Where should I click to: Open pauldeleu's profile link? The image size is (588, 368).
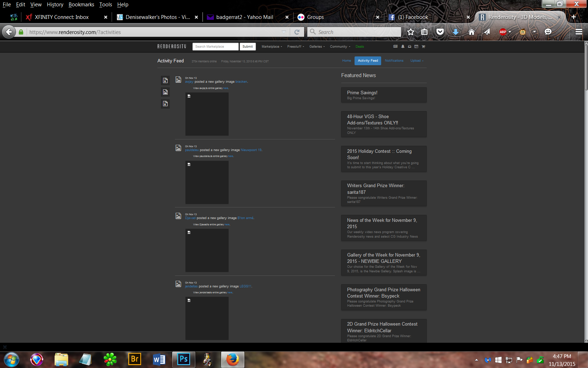click(x=192, y=150)
